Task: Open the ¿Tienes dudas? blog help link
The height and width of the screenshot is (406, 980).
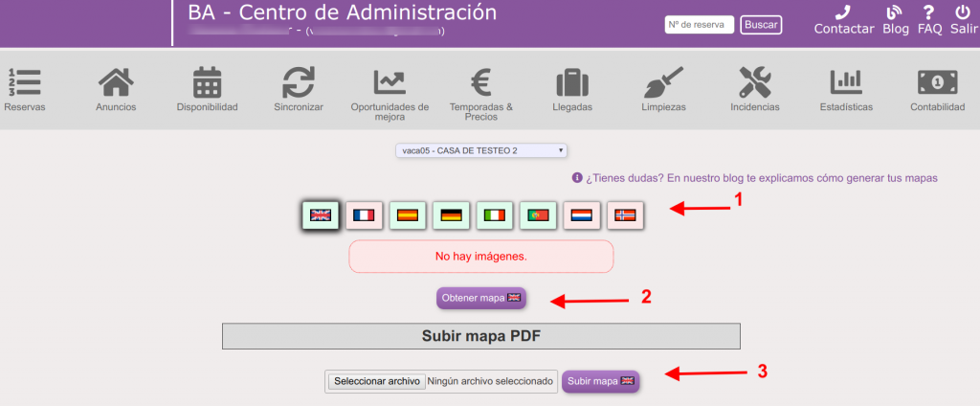Action: (x=756, y=178)
